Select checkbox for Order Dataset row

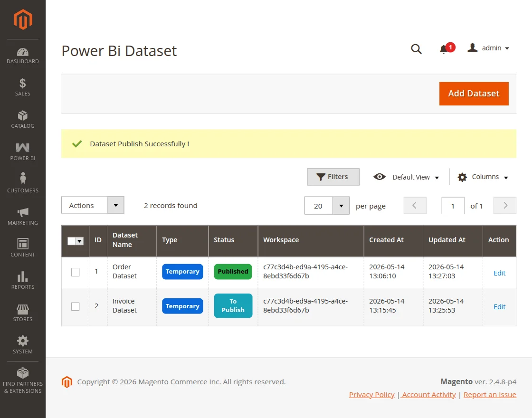pyautogui.click(x=76, y=272)
